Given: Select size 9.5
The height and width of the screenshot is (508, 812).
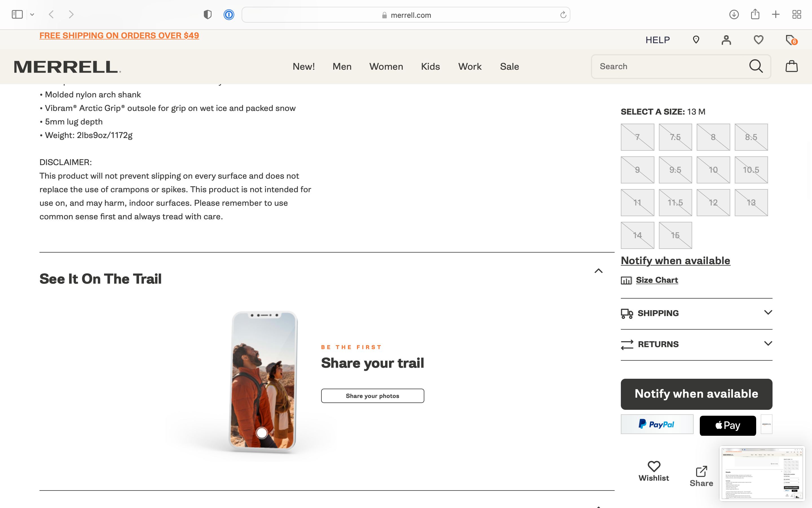Looking at the screenshot, I should point(676,170).
